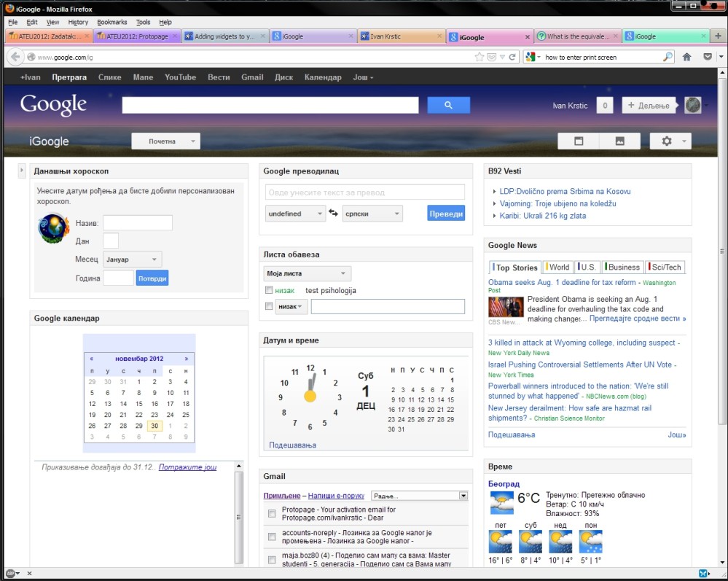Viewport: 728px width, 581px height.
Task: Open 'Напиши е-поруку' compose link
Action: pos(336,496)
